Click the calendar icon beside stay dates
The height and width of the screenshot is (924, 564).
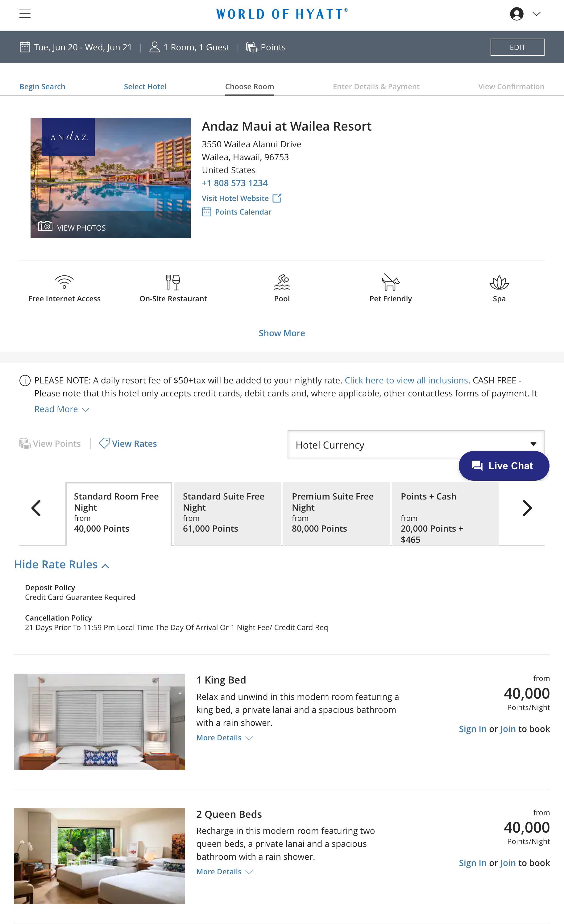click(25, 47)
